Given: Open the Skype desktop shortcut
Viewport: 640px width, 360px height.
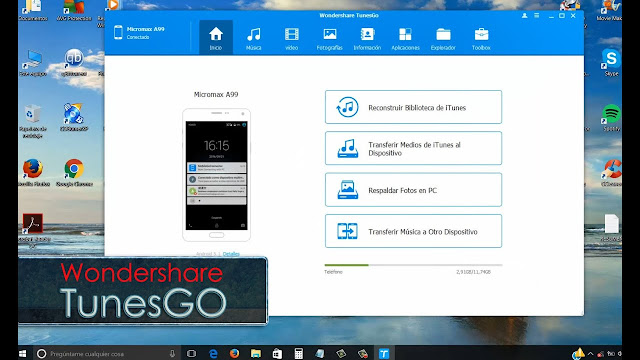Looking at the screenshot, I should [x=611, y=62].
